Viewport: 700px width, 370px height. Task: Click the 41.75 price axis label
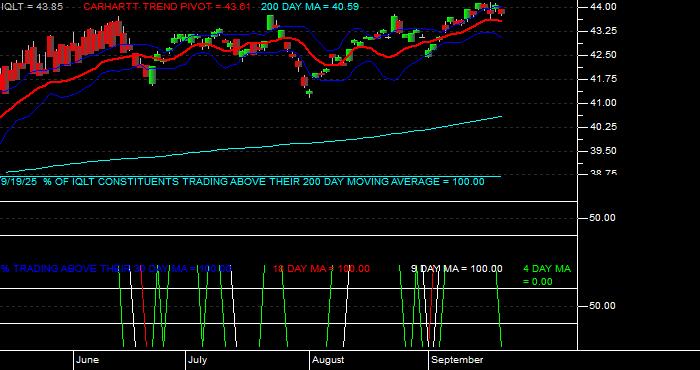[603, 79]
